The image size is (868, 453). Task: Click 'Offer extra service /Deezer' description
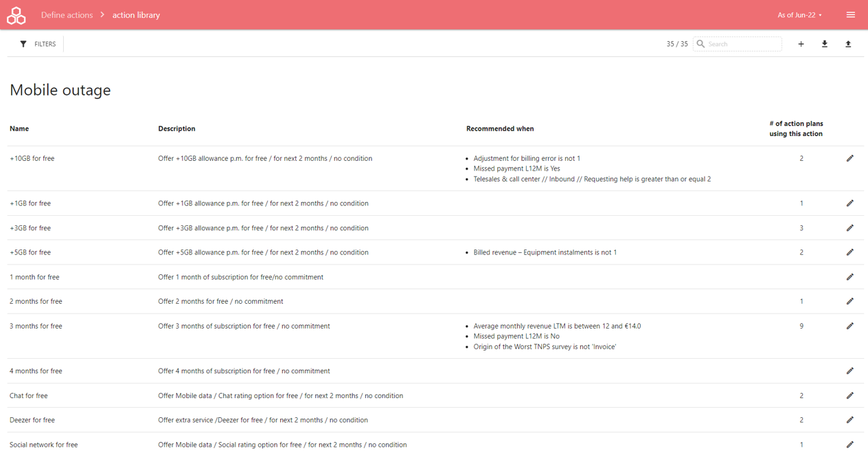pos(262,420)
